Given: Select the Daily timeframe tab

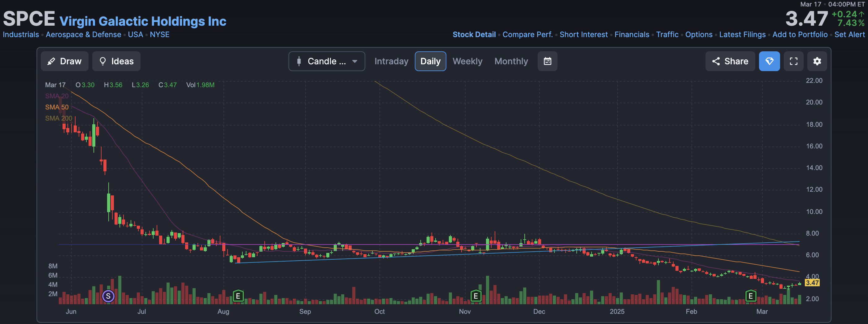Looking at the screenshot, I should 430,61.
